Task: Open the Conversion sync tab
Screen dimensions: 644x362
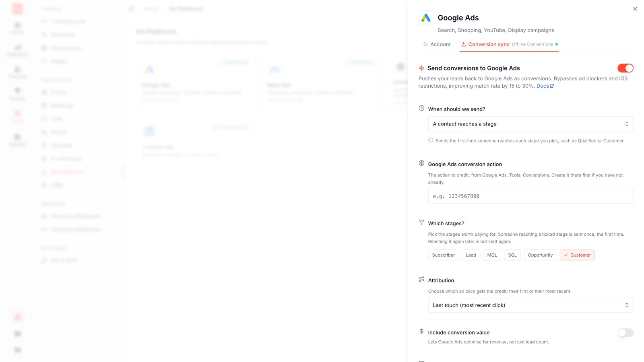Action: click(510, 44)
